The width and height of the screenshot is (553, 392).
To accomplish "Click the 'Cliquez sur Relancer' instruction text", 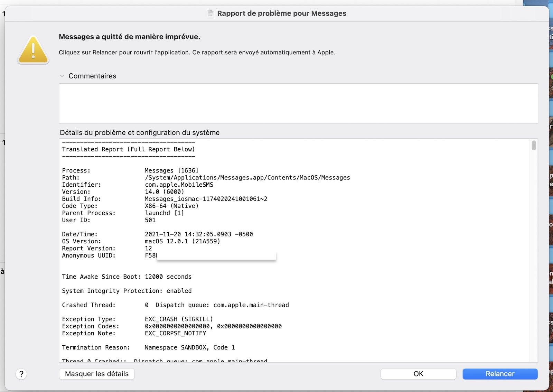I will pos(197,53).
